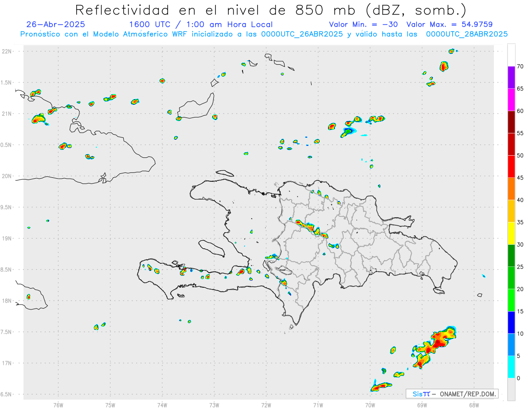This screenshot has width=532, height=411.
Task: Click the "69W" longitude label
Action: click(x=422, y=405)
